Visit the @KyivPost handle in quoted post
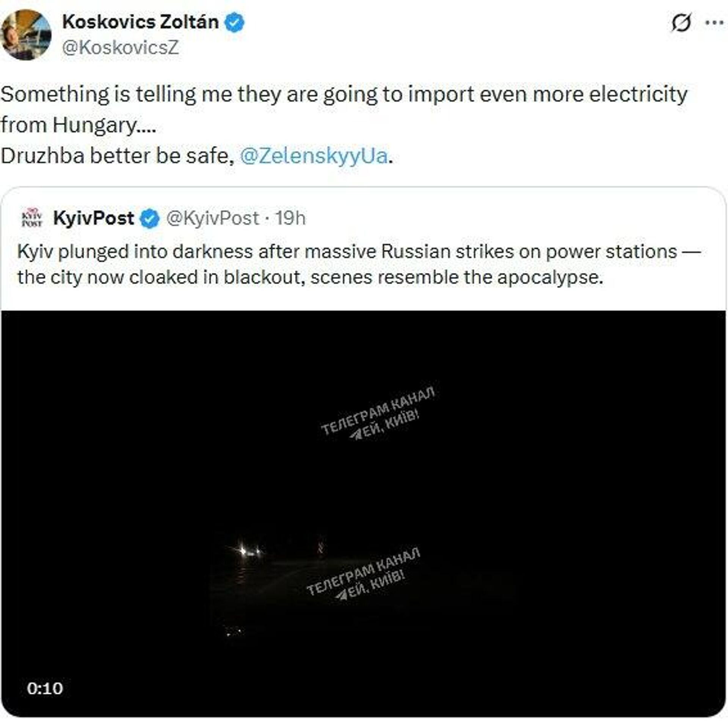 212,218
